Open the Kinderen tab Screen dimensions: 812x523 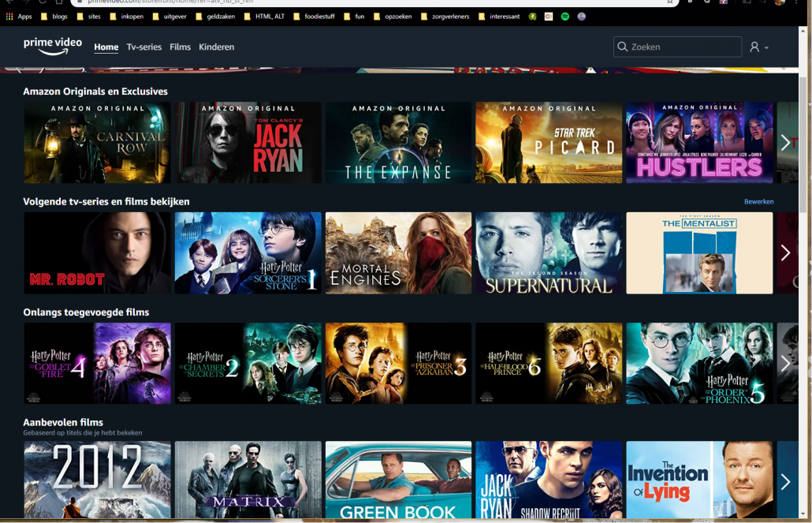217,47
